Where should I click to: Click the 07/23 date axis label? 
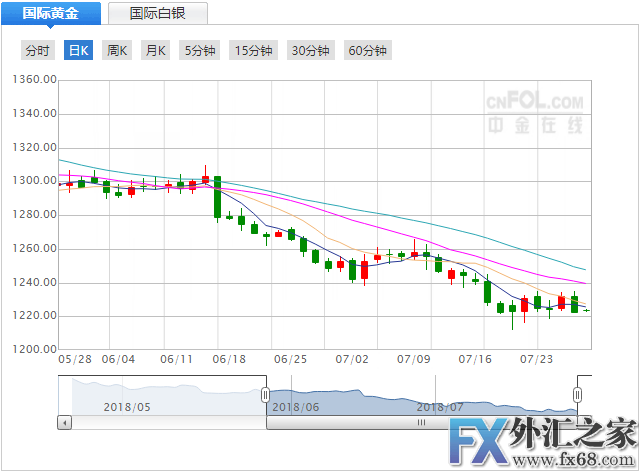click(x=536, y=359)
